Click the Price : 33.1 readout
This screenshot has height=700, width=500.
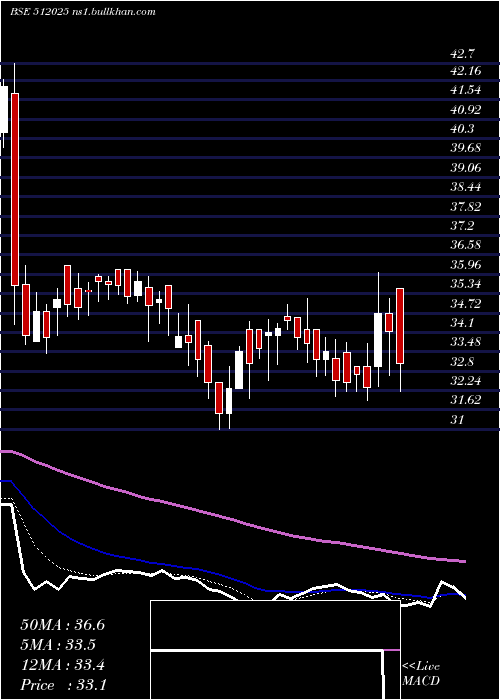coord(63,685)
